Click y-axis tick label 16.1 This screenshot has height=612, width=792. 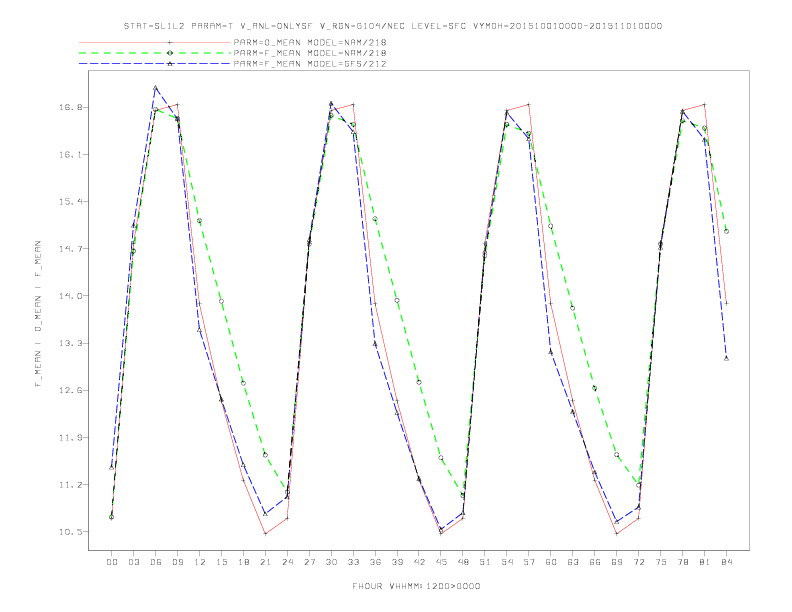[70, 155]
